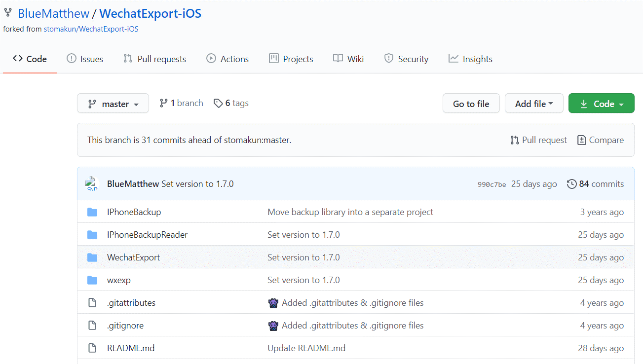Open commit hash 990c7be
Viewport: 643px width, 364px height.
[x=492, y=184]
